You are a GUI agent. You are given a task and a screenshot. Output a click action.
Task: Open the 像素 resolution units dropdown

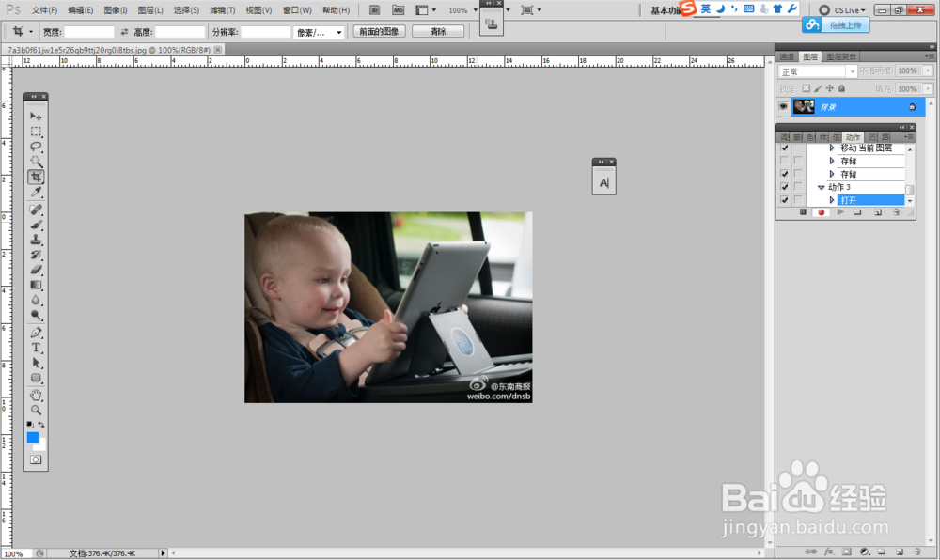click(x=319, y=32)
